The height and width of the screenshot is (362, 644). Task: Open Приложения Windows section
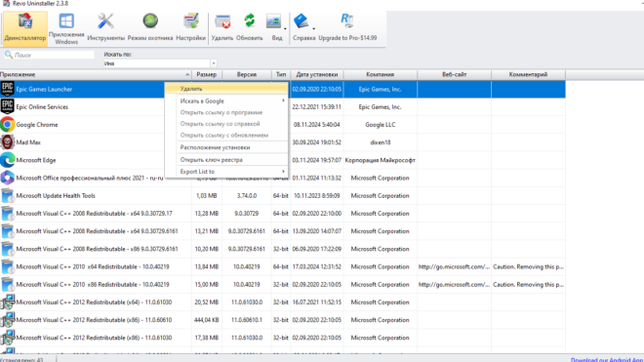coord(66,28)
